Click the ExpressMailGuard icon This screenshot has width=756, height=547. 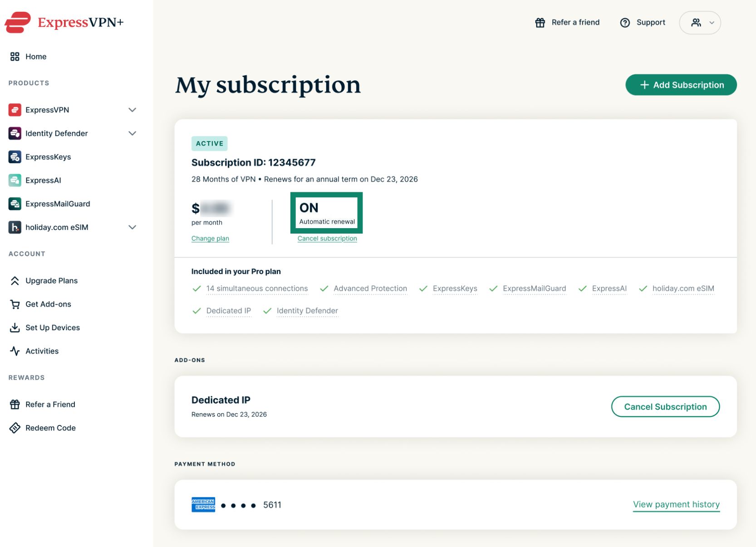(15, 204)
